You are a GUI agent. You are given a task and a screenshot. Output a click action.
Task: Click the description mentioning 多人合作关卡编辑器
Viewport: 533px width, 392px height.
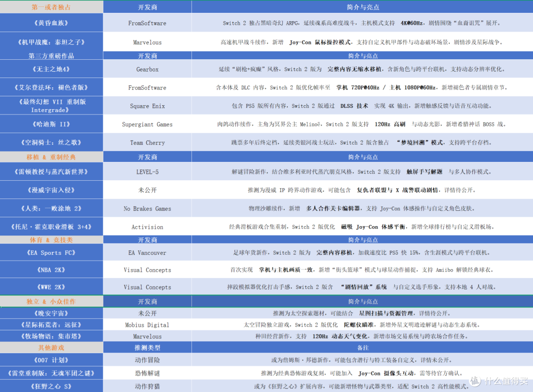[362, 208]
